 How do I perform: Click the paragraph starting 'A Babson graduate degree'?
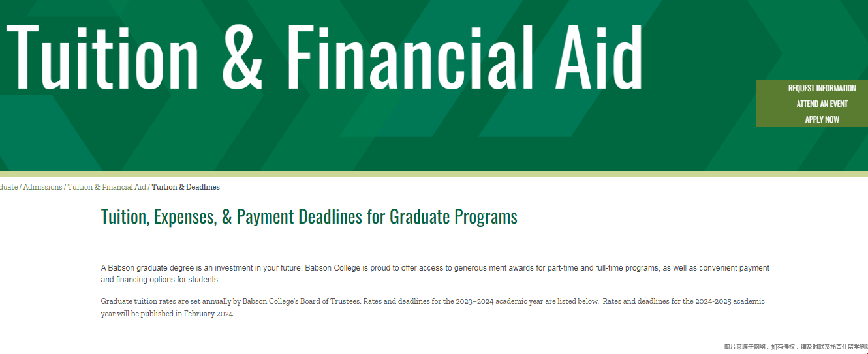click(435, 274)
